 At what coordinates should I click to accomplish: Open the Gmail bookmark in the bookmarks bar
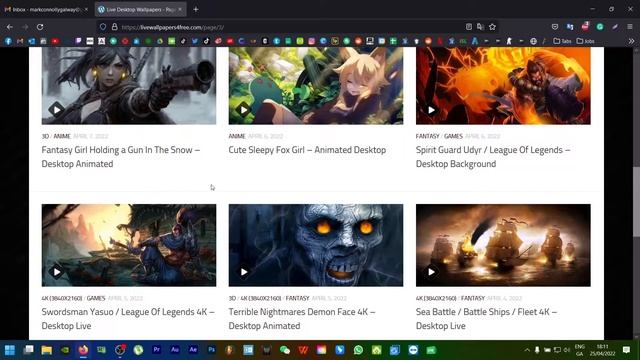[20, 41]
